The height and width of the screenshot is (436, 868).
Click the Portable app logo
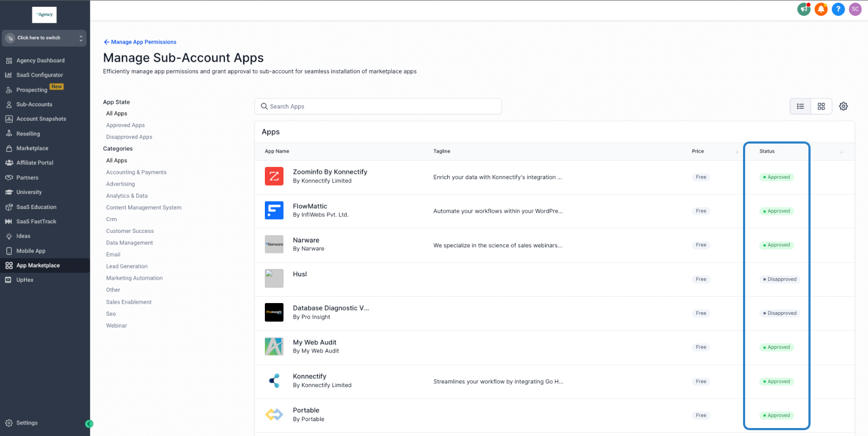click(x=274, y=414)
